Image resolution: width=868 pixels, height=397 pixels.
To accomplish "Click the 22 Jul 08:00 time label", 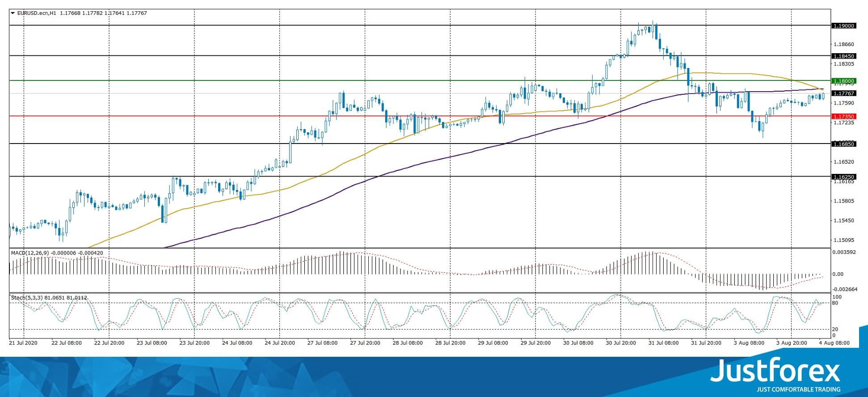I will (x=67, y=343).
